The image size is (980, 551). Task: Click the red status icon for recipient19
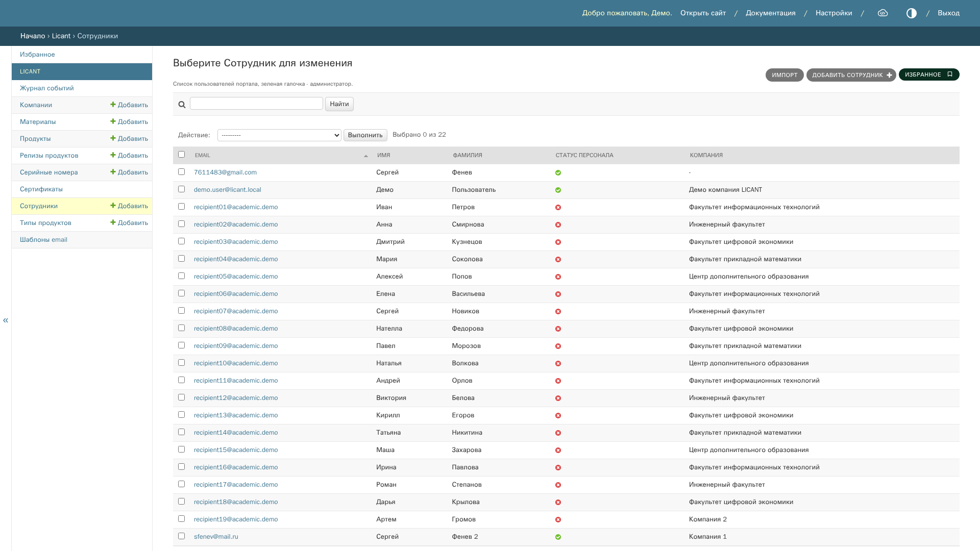tap(558, 520)
